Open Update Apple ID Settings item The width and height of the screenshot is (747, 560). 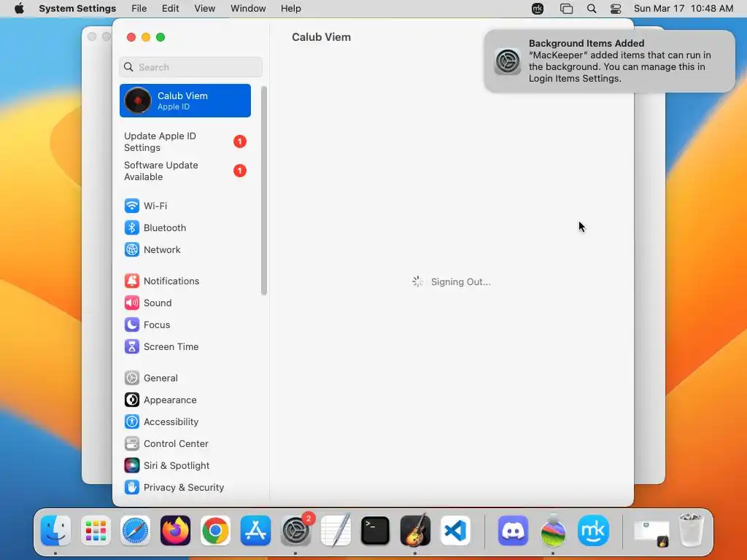point(185,142)
